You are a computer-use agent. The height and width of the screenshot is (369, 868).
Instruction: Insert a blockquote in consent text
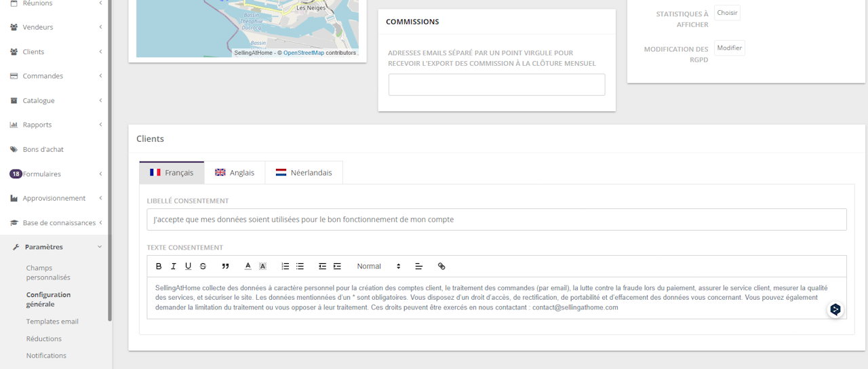point(225,267)
